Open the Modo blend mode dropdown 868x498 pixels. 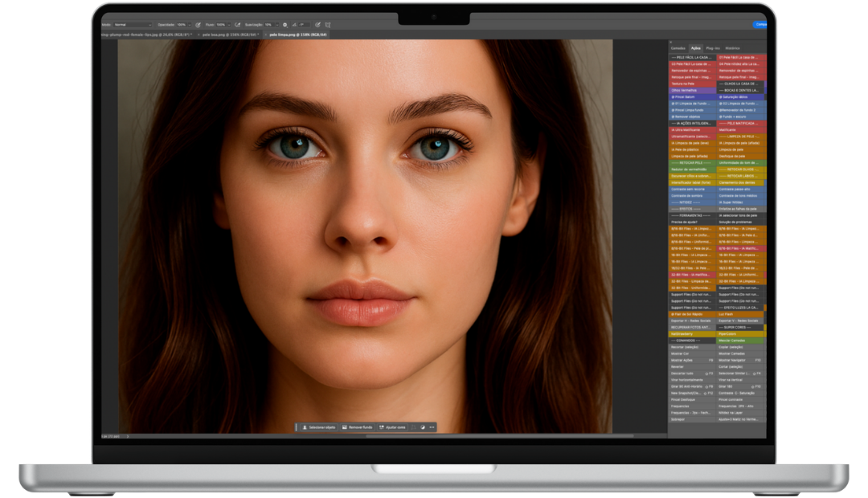click(131, 25)
